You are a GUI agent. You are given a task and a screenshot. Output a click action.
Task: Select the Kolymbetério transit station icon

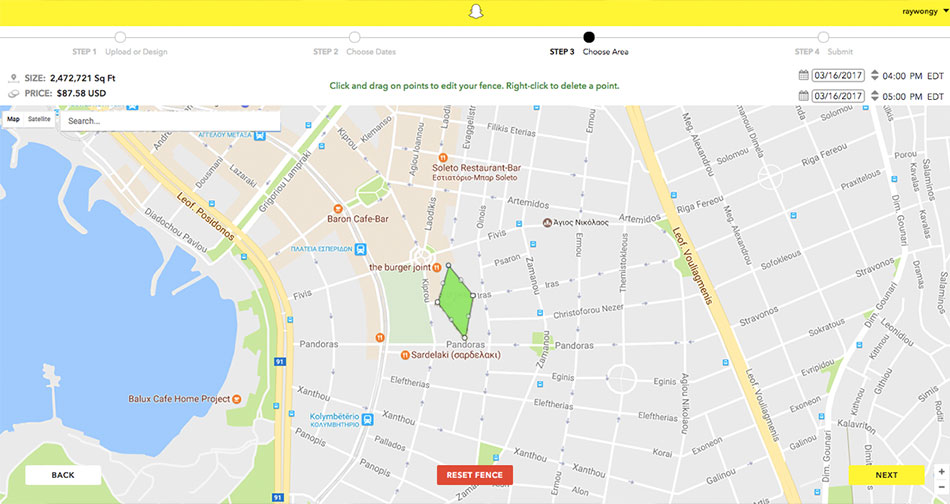pos(368,419)
